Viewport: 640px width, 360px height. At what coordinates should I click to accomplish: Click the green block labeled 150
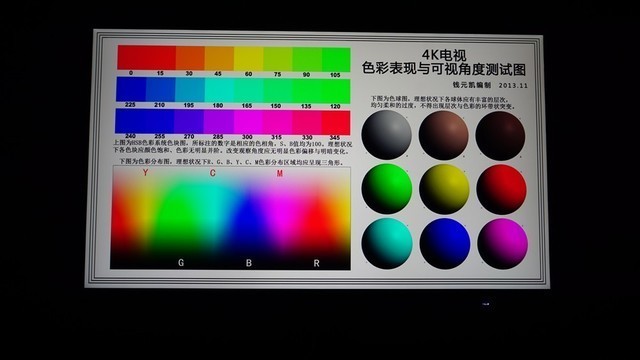click(278, 91)
